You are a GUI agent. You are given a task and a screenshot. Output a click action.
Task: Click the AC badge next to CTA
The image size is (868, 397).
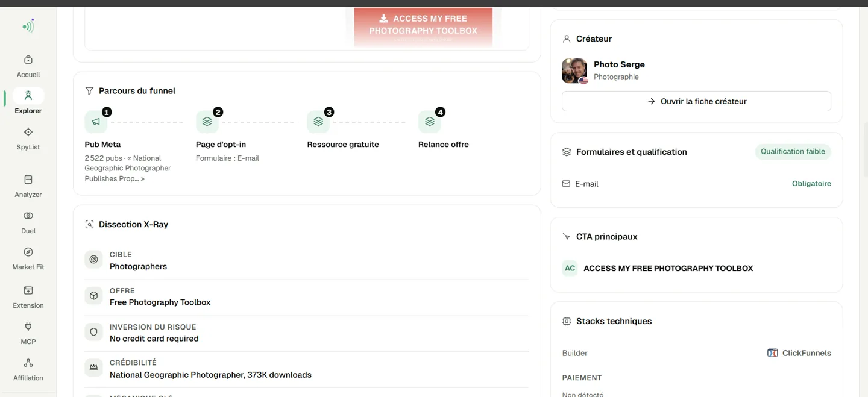click(x=570, y=268)
